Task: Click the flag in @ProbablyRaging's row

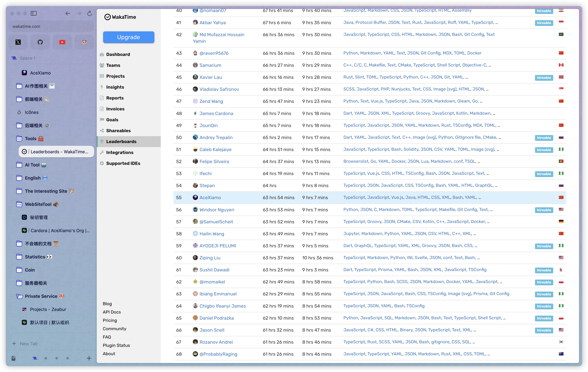Action: click(x=561, y=354)
